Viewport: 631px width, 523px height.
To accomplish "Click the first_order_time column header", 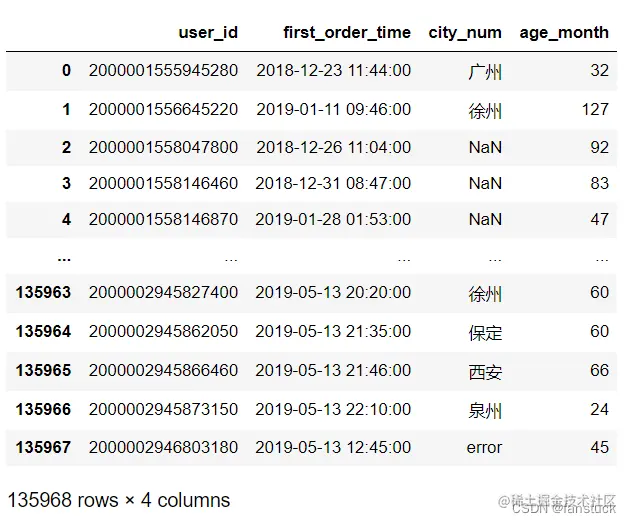I will pos(346,32).
